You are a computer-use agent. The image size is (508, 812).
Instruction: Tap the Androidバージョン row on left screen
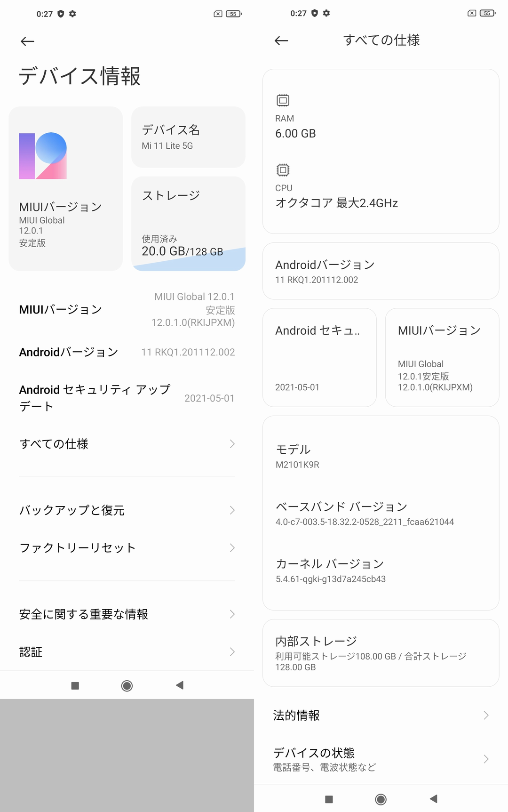127,352
